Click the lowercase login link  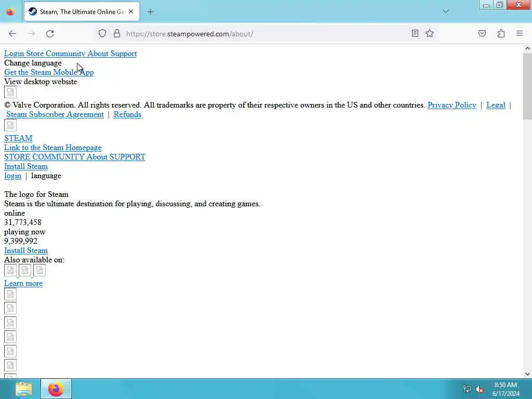[12, 176]
